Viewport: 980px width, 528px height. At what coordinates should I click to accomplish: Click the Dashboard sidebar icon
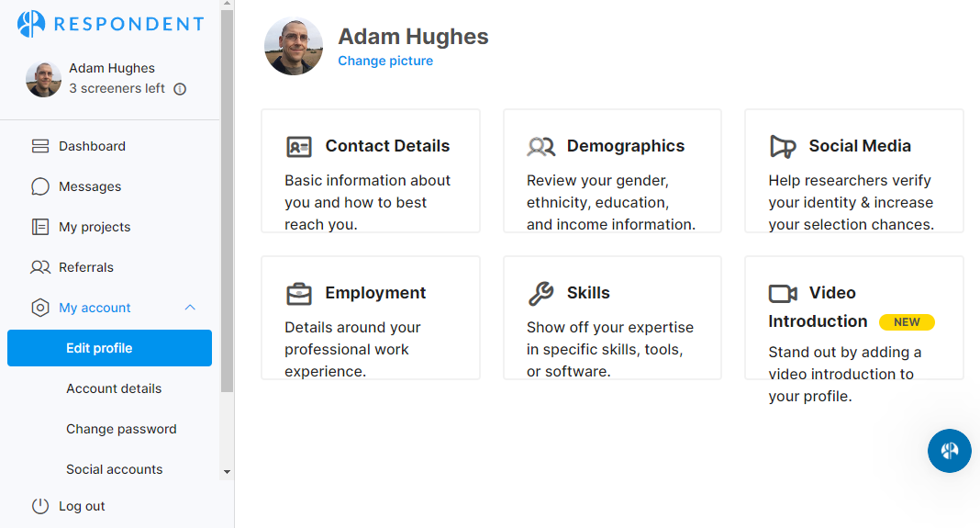click(x=40, y=146)
